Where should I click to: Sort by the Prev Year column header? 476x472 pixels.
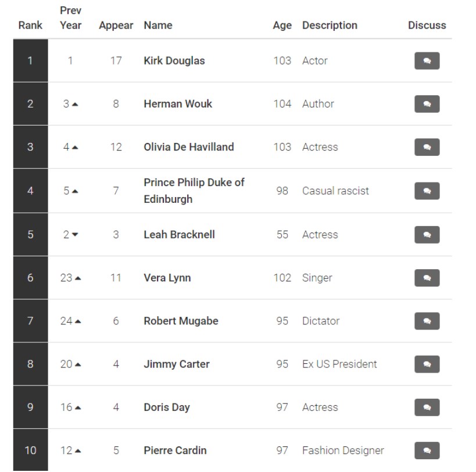tap(70, 18)
